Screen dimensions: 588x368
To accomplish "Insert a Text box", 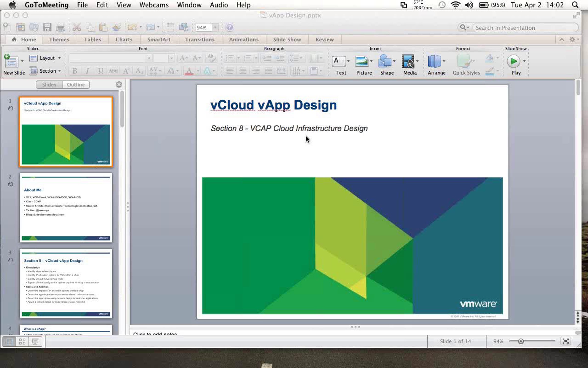I will pyautogui.click(x=339, y=61).
